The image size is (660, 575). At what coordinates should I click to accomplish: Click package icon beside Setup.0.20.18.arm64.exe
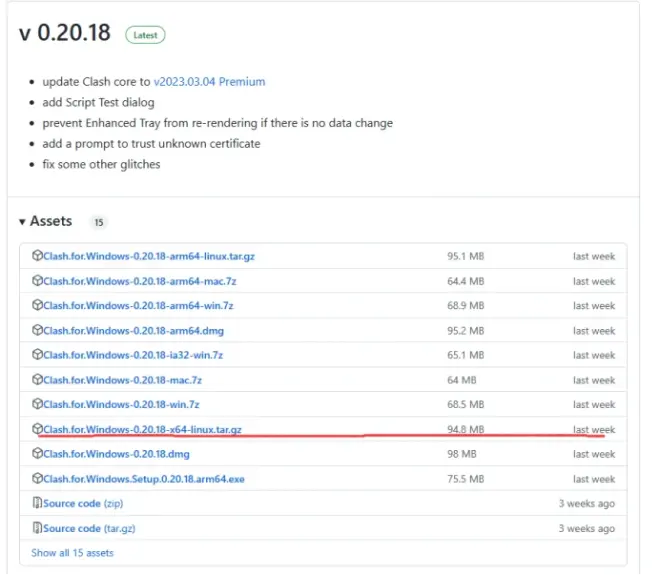pos(37,478)
